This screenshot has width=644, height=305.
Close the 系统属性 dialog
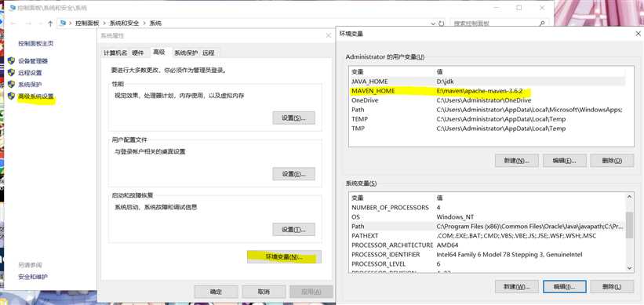(x=328, y=36)
